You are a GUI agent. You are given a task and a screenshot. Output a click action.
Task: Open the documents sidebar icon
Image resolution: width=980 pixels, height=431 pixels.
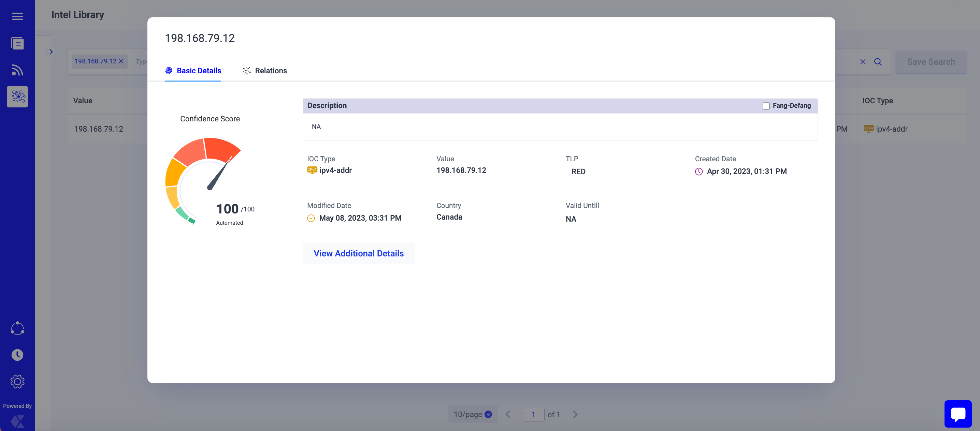pyautogui.click(x=17, y=43)
